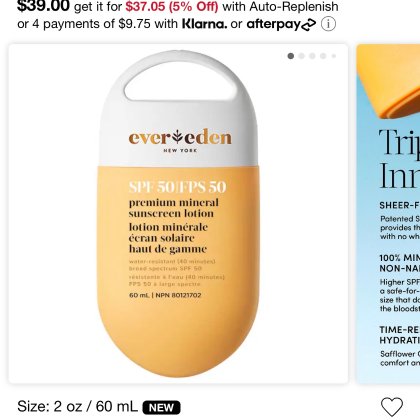Jump to last image via smallest dot

coord(333,56)
